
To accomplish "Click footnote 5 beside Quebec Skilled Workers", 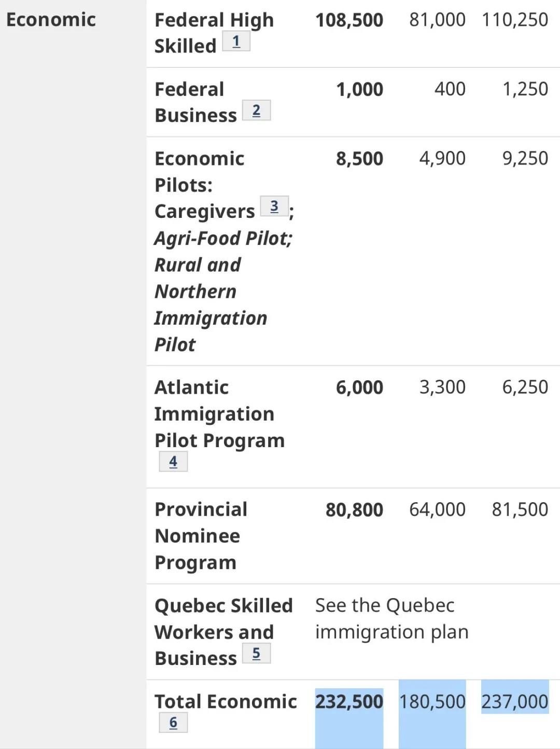I will [256, 654].
